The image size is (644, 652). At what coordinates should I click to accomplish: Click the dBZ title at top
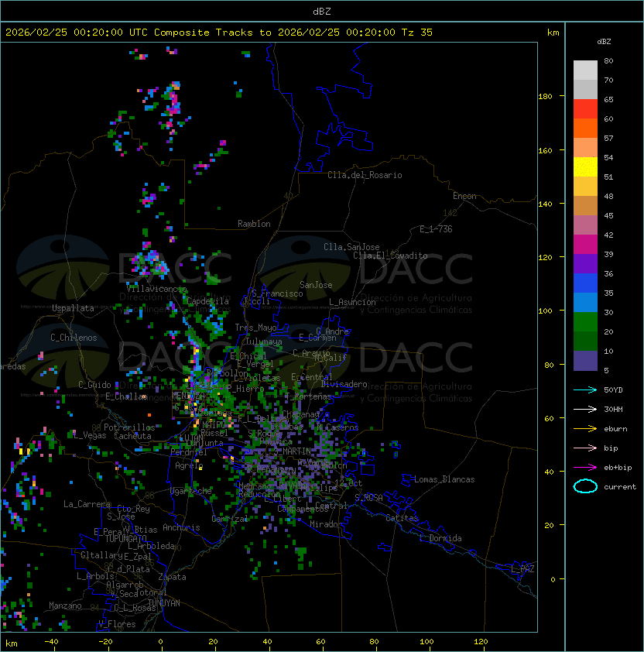(322, 11)
